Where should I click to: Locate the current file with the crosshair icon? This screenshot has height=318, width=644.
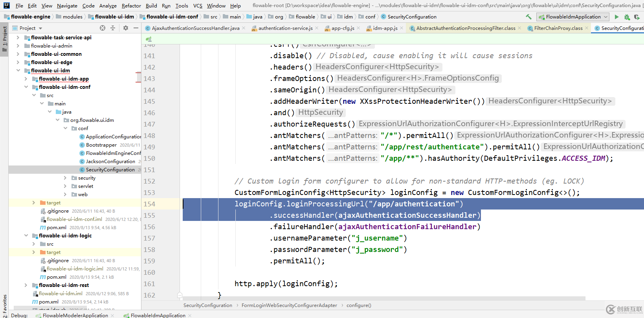(x=103, y=28)
